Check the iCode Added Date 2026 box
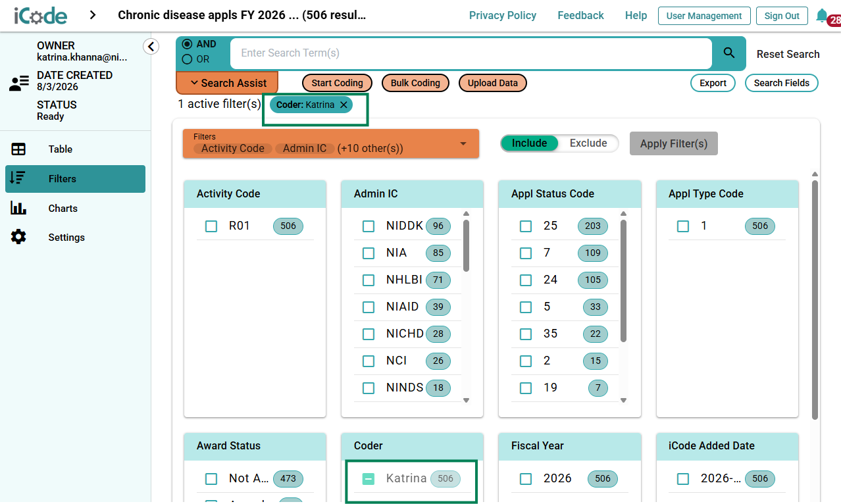The height and width of the screenshot is (504, 841). point(683,479)
